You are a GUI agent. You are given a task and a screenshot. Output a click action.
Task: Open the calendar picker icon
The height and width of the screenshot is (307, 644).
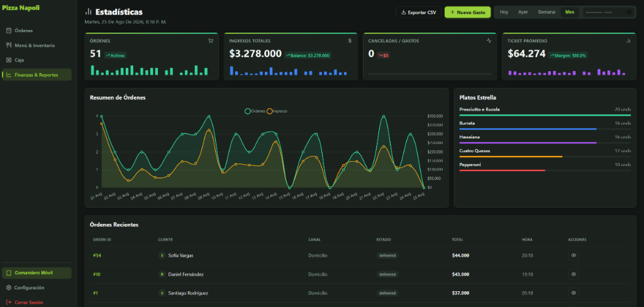(x=629, y=13)
